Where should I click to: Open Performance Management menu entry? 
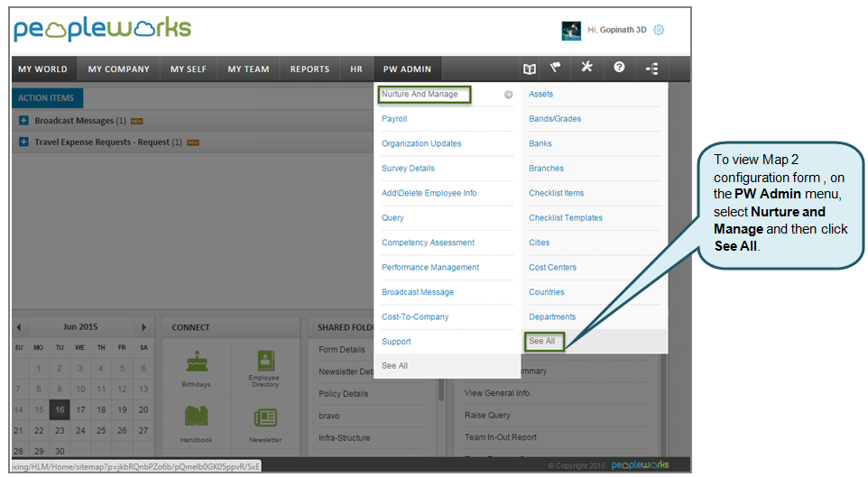[x=430, y=267]
